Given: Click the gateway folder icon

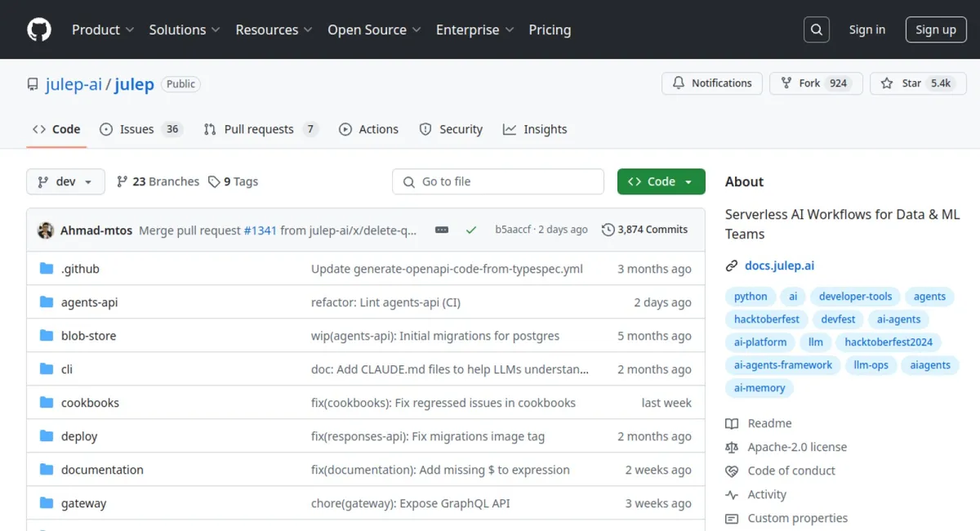Looking at the screenshot, I should 47,503.
